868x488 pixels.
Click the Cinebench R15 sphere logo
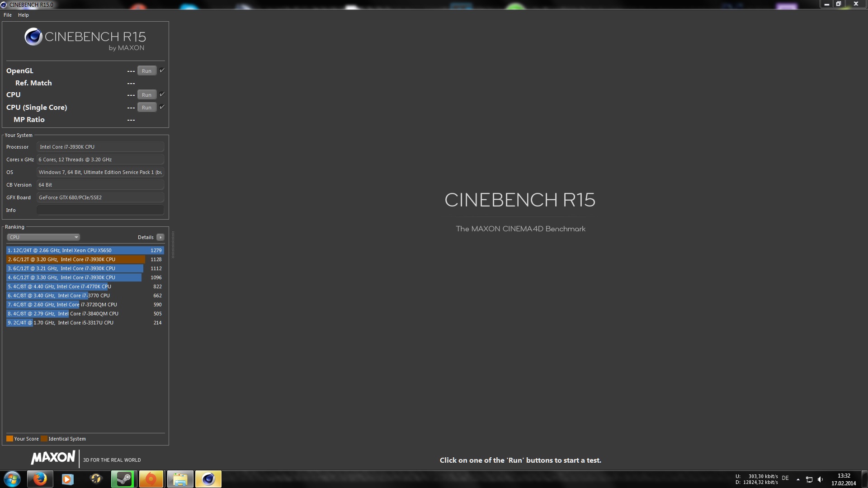click(x=33, y=37)
